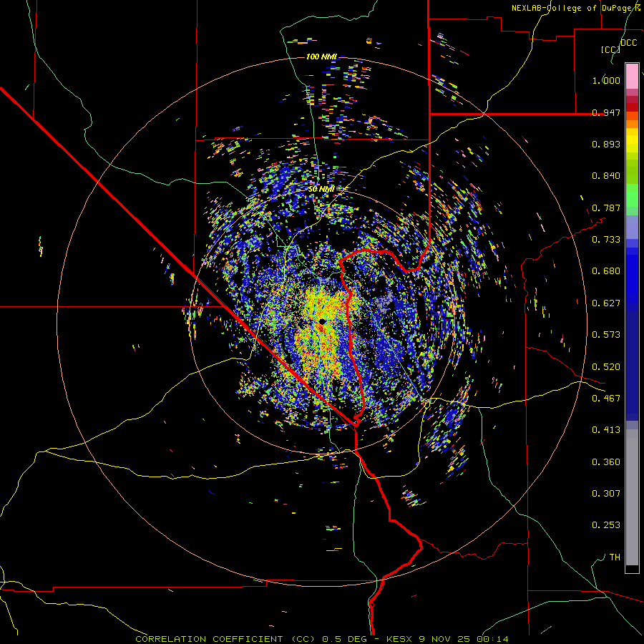The height and width of the screenshot is (644, 644).
Task: Click the 0.573 color scale value
Action: click(x=606, y=335)
